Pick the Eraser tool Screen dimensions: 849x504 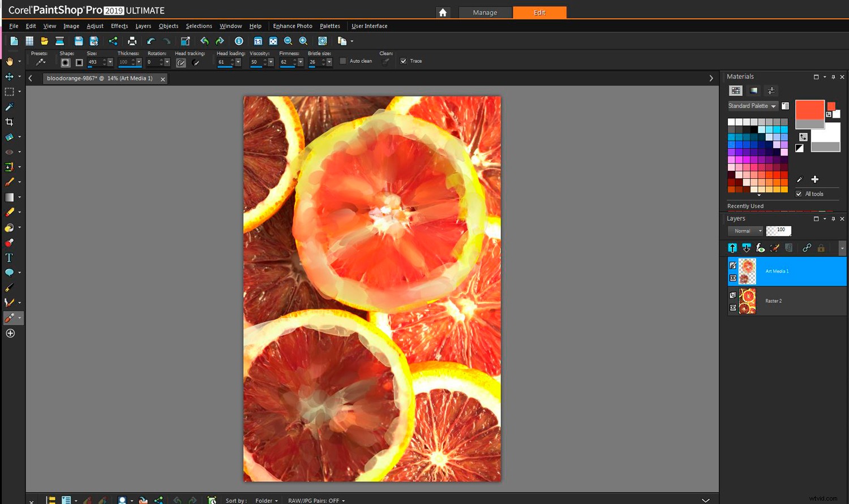click(10, 212)
